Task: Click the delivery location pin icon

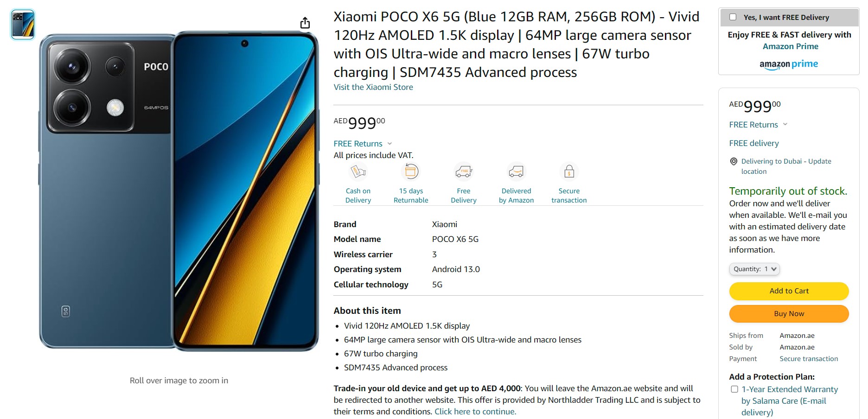Action: pyautogui.click(x=734, y=161)
